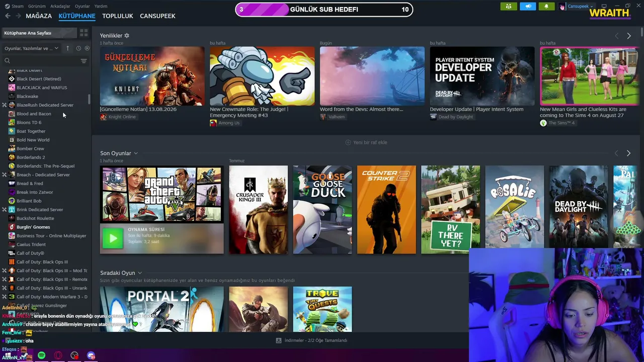Image resolution: width=644 pixels, height=362 pixels.
Task: Open Grand Theft Auto V cover
Action: click(x=162, y=194)
